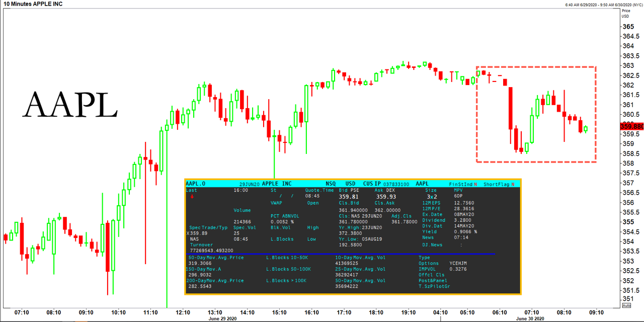The width and height of the screenshot is (644, 322).
Task: Click the AAPL.O symbol in quote header
Action: [196, 184]
